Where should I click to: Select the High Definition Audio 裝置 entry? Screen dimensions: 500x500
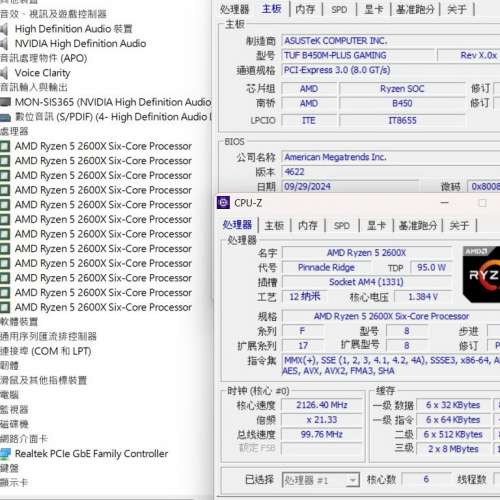tap(73, 29)
